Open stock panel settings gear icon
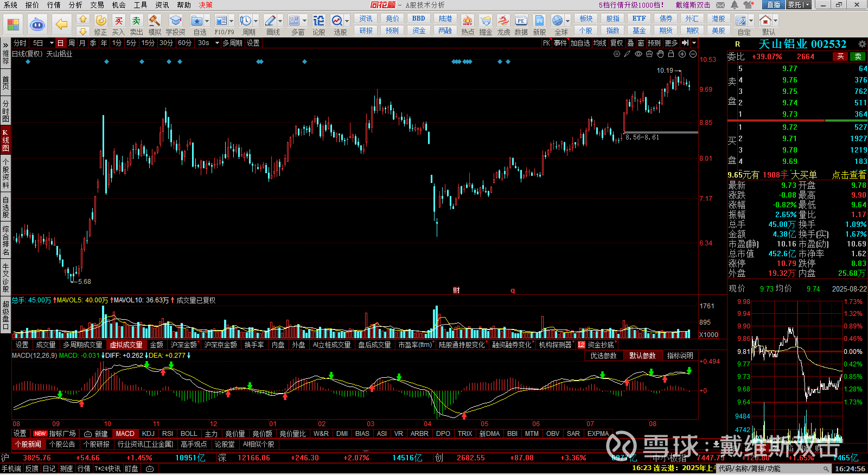The image size is (868, 475). 862,44
